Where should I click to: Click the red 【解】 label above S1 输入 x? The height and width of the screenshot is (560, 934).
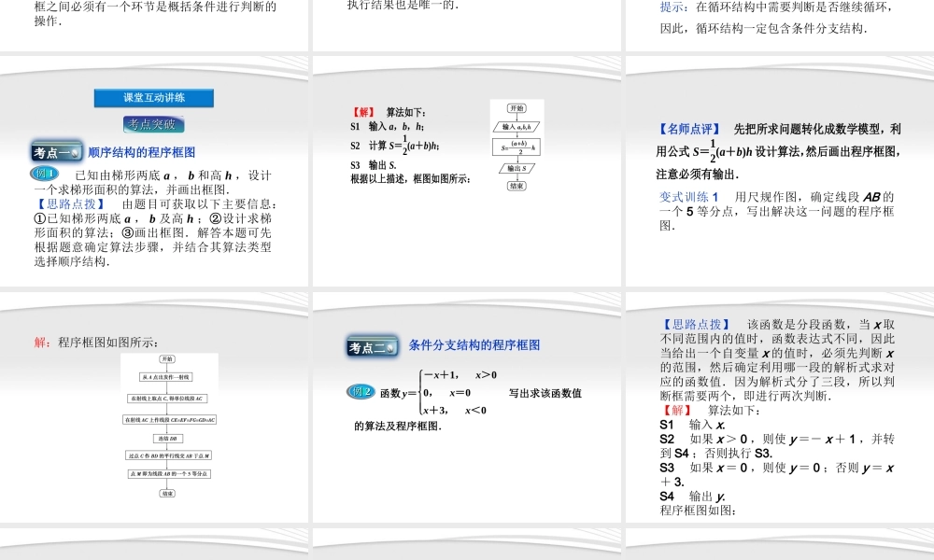pos(678,410)
